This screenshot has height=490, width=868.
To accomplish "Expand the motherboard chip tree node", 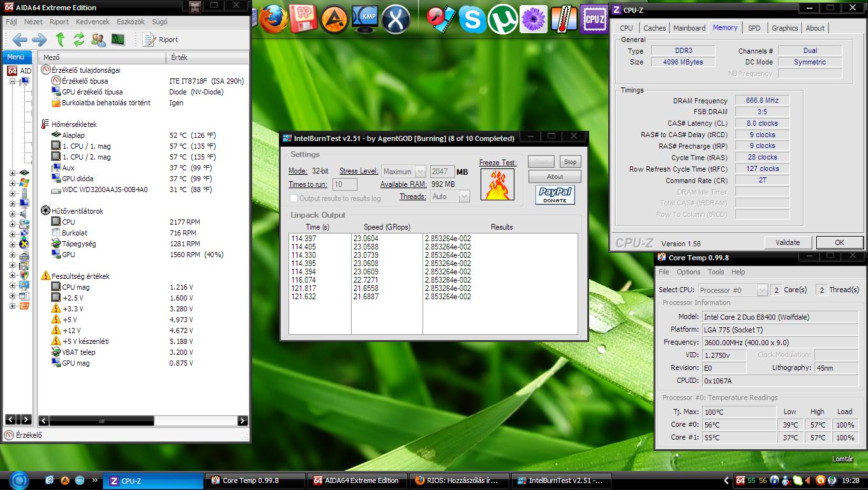I will [x=13, y=172].
